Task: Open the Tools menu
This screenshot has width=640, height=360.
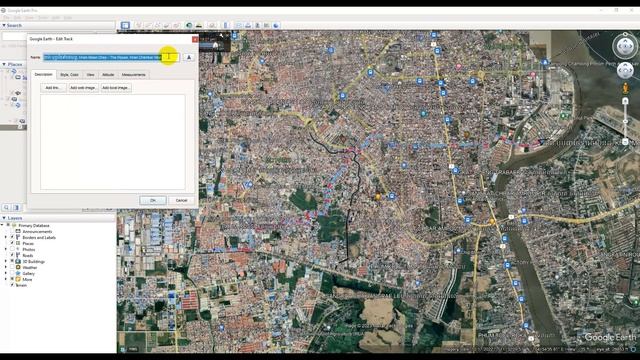Action: pos(43,18)
